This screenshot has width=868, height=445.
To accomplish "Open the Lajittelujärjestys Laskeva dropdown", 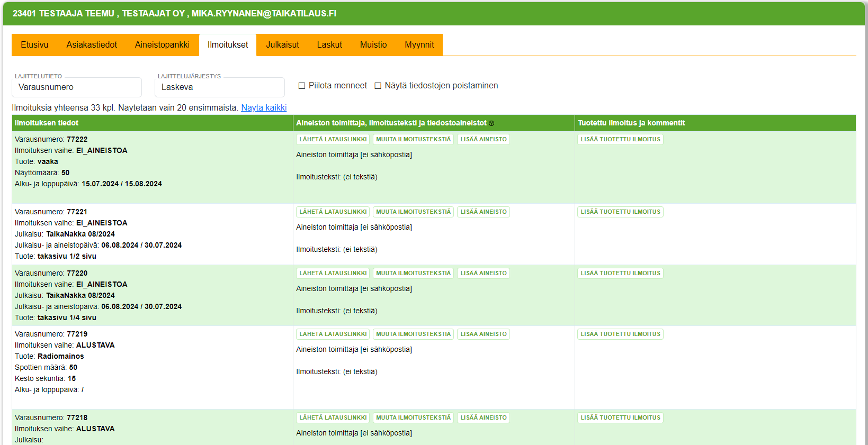I will click(220, 87).
